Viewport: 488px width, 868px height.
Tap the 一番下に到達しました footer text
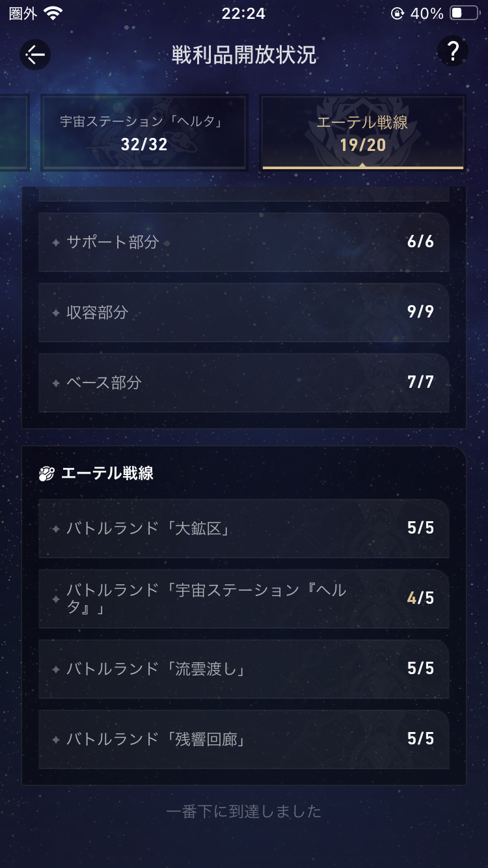[244, 811]
